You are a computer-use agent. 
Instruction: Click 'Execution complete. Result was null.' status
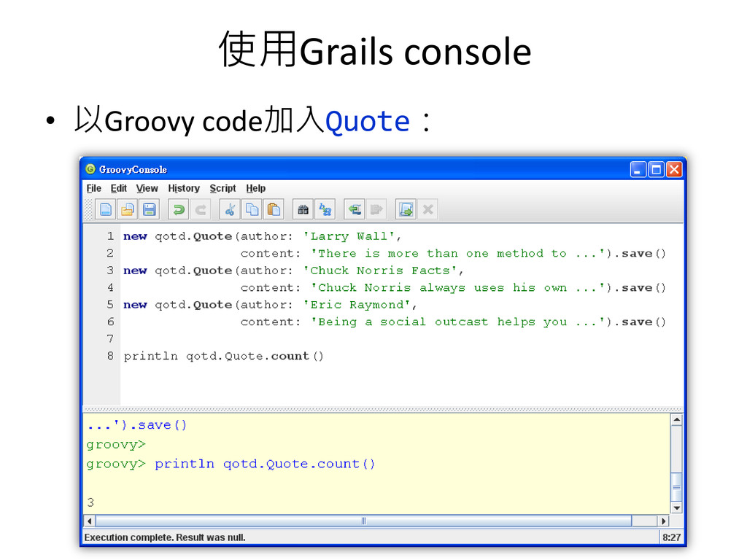coord(165,537)
